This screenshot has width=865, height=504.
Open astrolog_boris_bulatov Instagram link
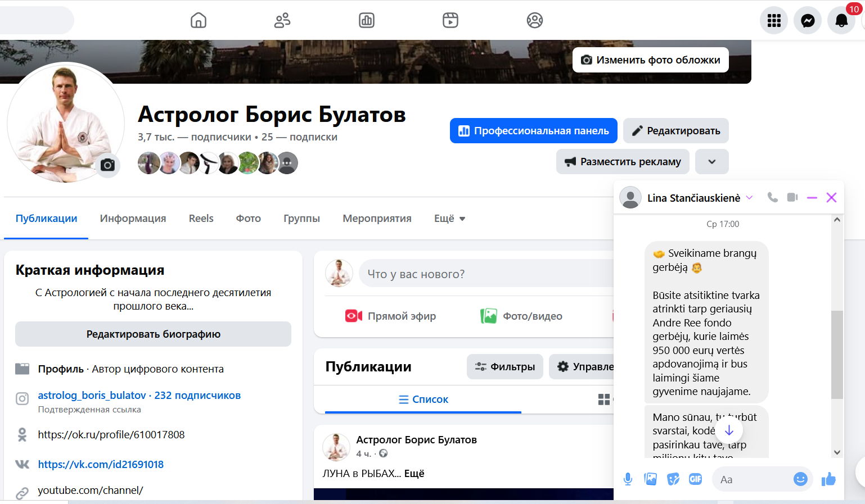[139, 396]
